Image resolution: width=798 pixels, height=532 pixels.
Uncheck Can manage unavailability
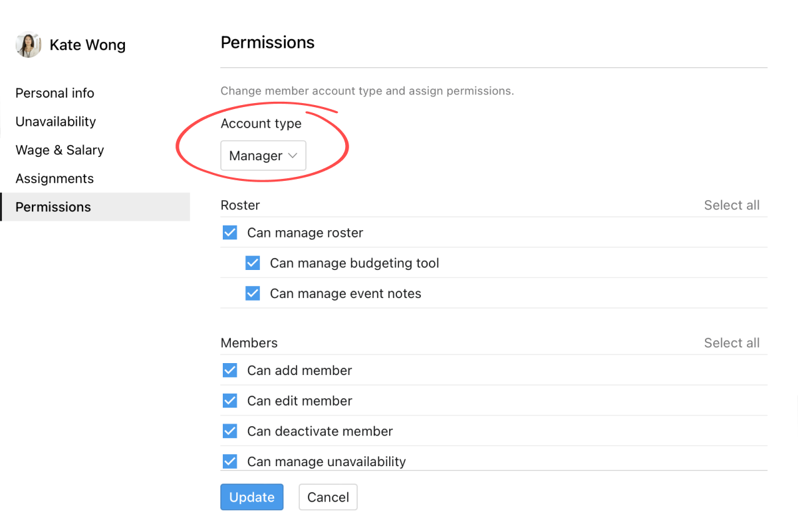click(229, 461)
